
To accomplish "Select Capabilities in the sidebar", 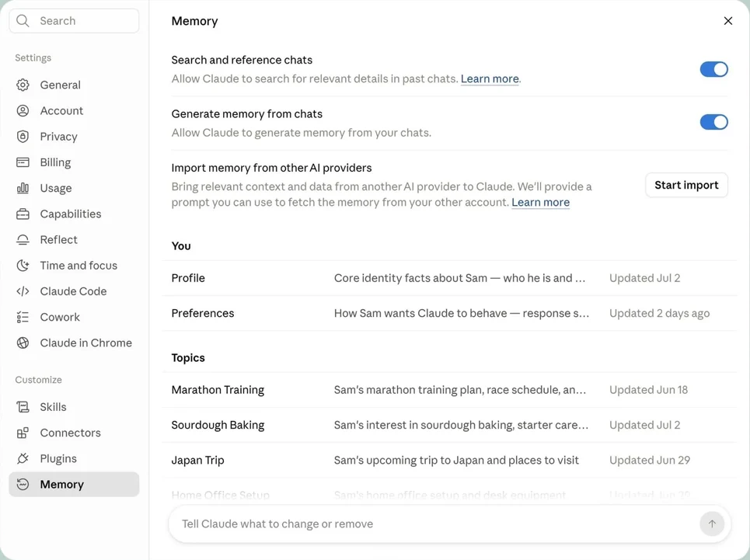I will tap(74, 214).
